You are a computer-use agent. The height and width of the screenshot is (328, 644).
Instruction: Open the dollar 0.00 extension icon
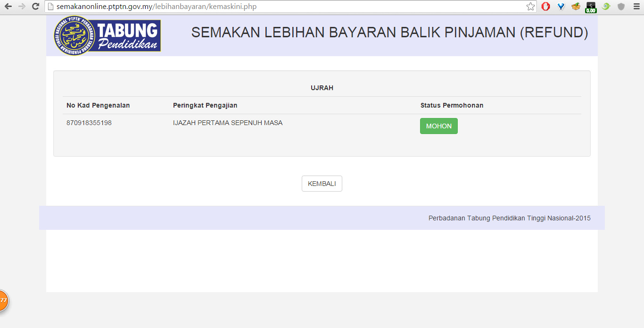pyautogui.click(x=591, y=7)
